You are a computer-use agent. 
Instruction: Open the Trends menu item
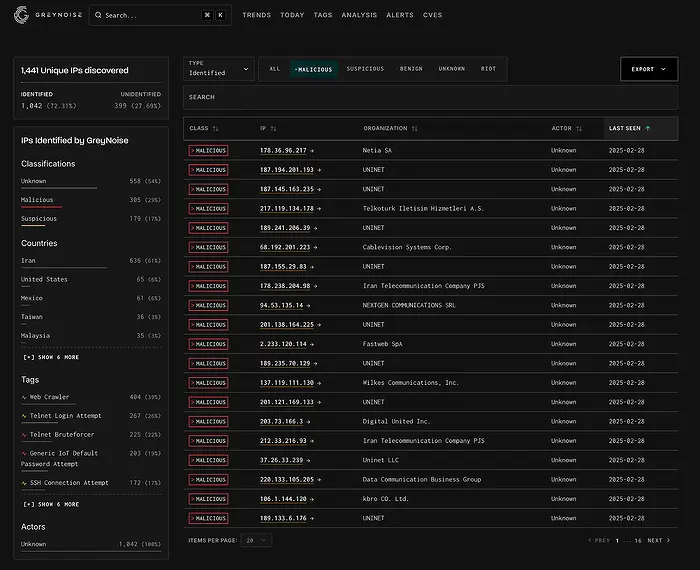pyautogui.click(x=256, y=16)
